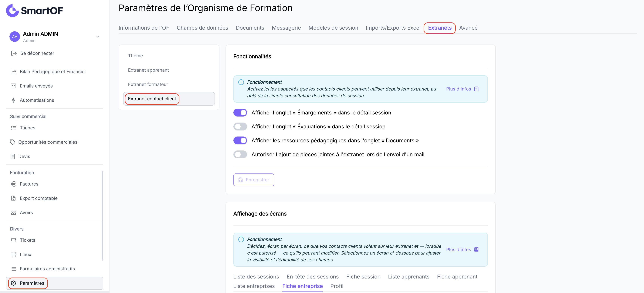Click Se déconnecter link
The image size is (644, 293).
pos(37,53)
